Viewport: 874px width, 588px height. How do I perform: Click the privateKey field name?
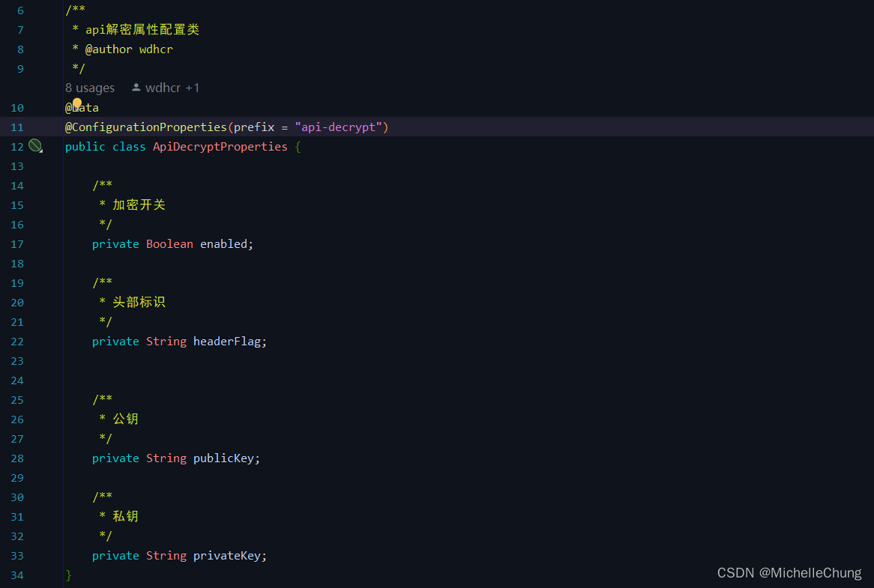pyautogui.click(x=228, y=556)
